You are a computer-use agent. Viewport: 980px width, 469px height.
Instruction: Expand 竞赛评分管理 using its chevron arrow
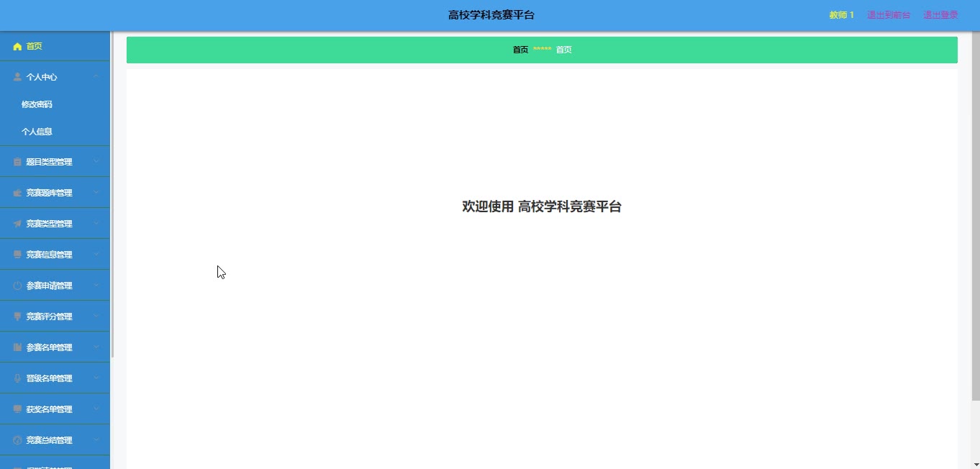click(96, 317)
